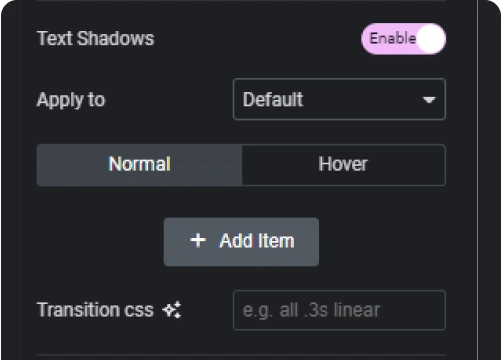Screen dimensions: 501x360
Task: Click the Transition css label text
Action: (x=95, y=310)
